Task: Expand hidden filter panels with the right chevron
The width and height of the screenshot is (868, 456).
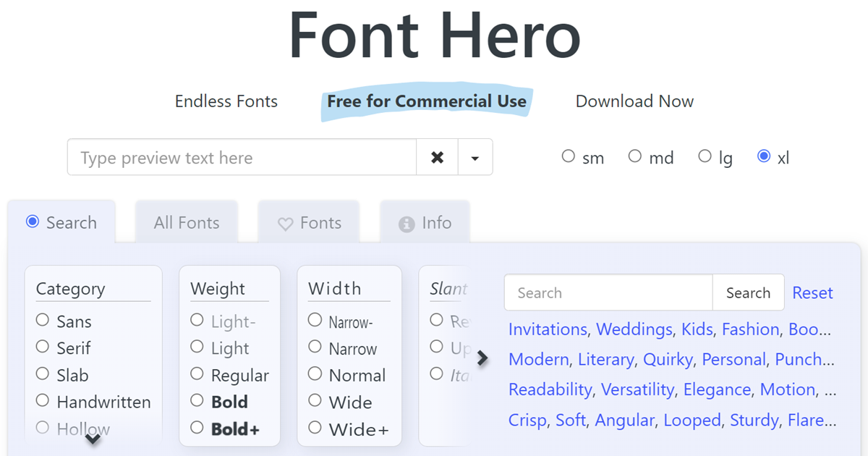Action: [483, 356]
